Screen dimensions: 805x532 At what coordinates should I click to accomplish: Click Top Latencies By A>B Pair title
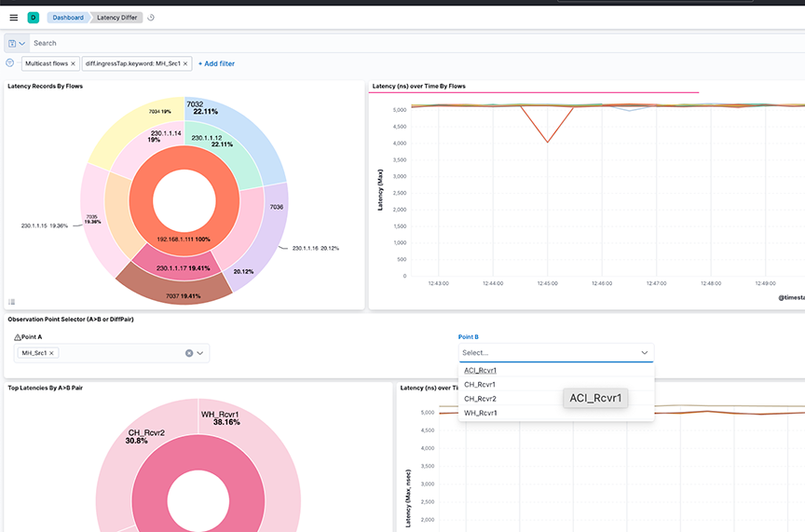[45, 388]
